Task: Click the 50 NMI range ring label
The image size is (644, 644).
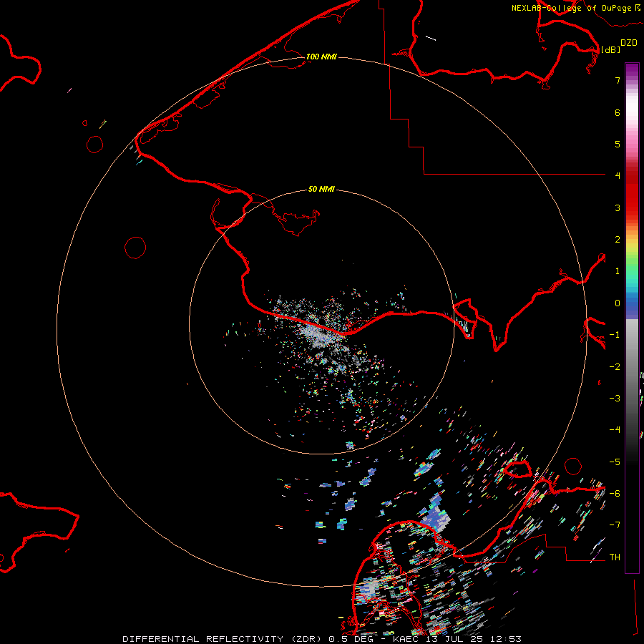Action: [321, 189]
